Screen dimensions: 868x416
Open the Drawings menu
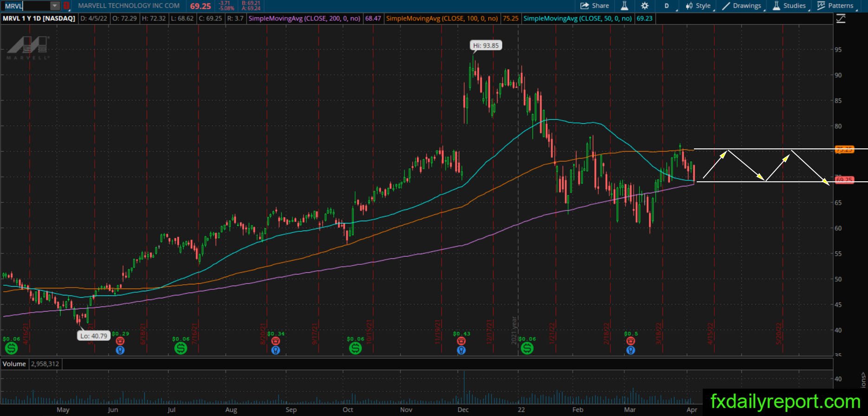[742, 6]
